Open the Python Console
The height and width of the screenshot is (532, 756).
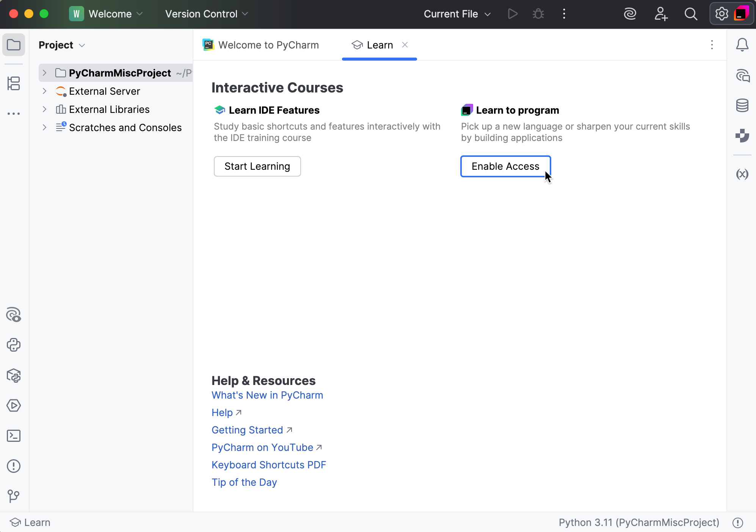click(14, 345)
